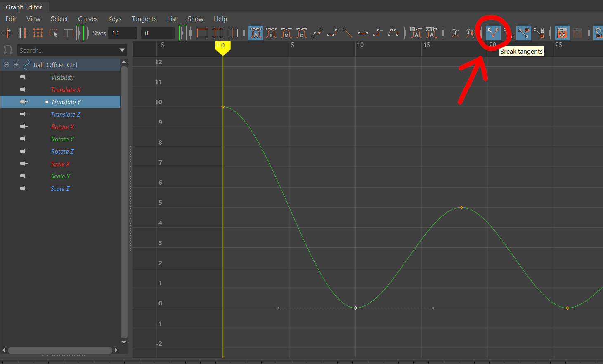Open the Show menu
The height and width of the screenshot is (364, 603).
pyautogui.click(x=195, y=19)
